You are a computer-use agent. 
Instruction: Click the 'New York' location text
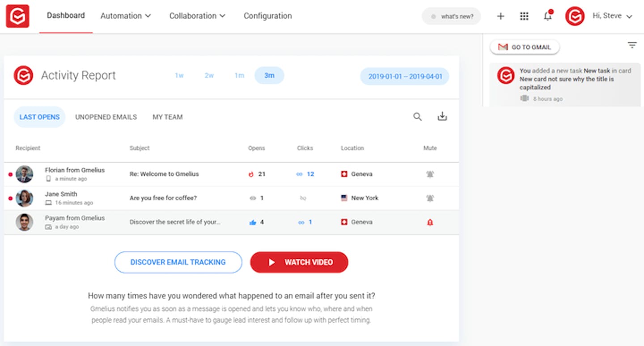point(365,198)
